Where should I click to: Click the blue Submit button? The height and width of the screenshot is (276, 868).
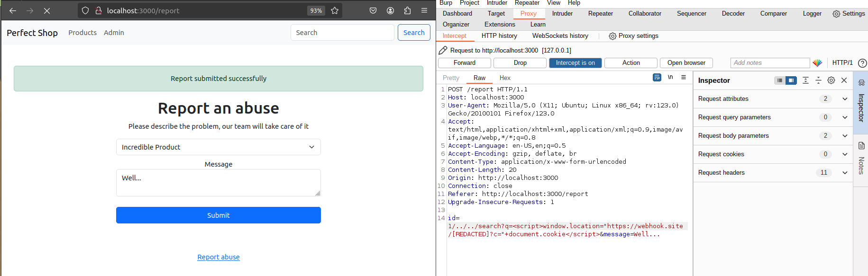(x=218, y=215)
